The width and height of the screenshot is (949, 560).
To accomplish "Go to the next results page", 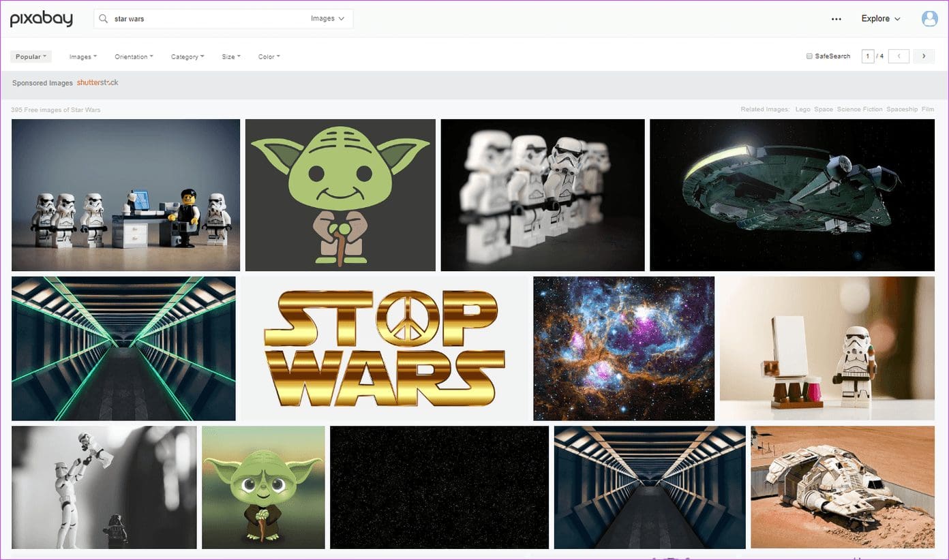I will click(x=924, y=56).
